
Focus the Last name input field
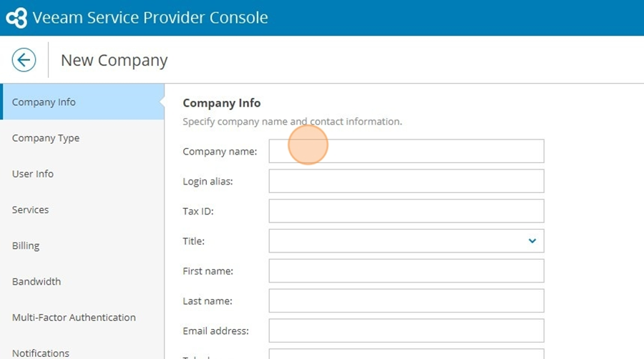(x=406, y=301)
